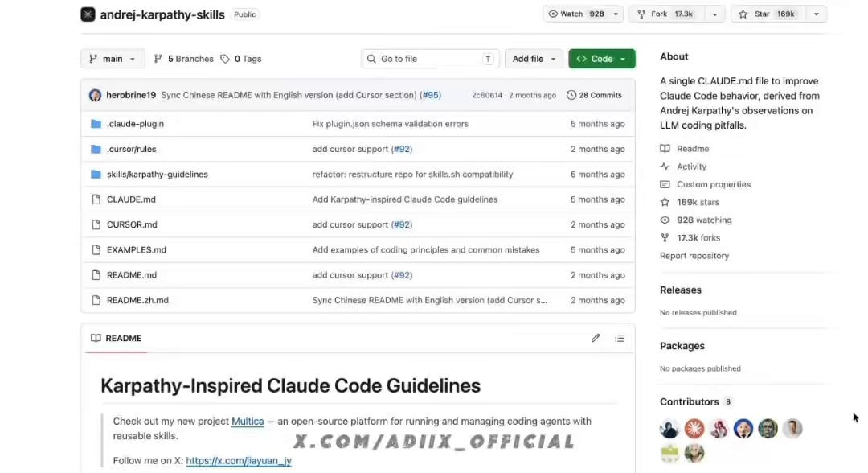Select the README tab
This screenshot has height=473, width=868.
coord(117,338)
